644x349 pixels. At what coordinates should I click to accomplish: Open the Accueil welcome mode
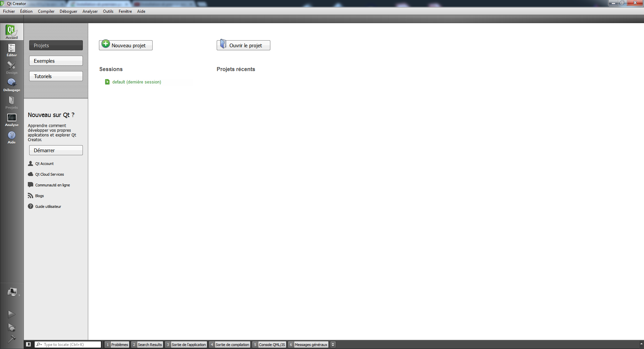(12, 32)
